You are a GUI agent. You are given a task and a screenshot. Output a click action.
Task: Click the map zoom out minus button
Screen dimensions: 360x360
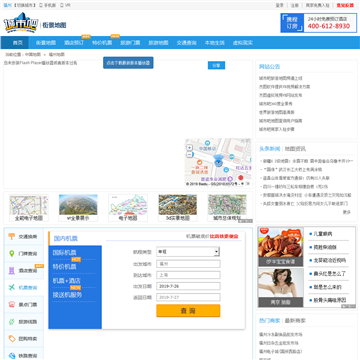pos(189,154)
